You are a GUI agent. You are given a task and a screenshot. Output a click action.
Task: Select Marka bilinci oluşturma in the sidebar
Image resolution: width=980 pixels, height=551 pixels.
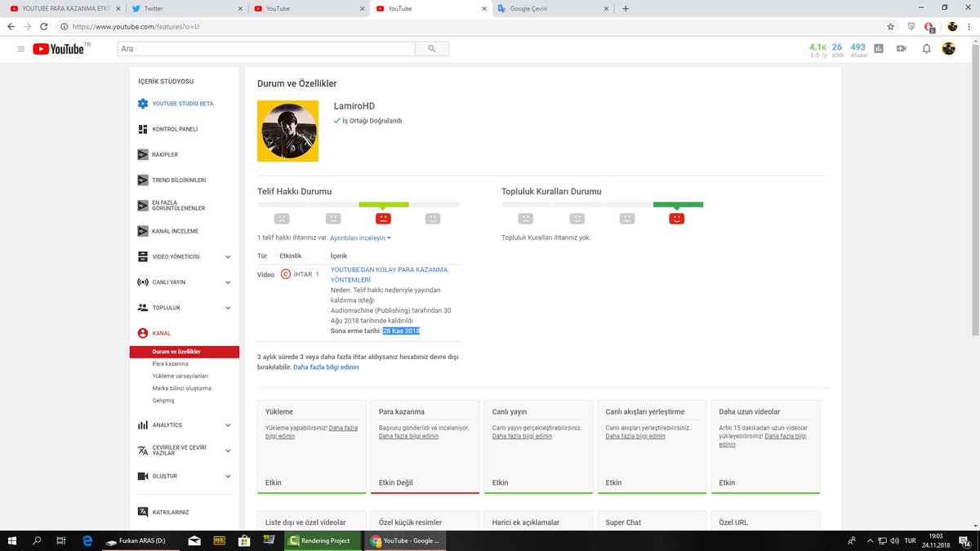click(181, 389)
